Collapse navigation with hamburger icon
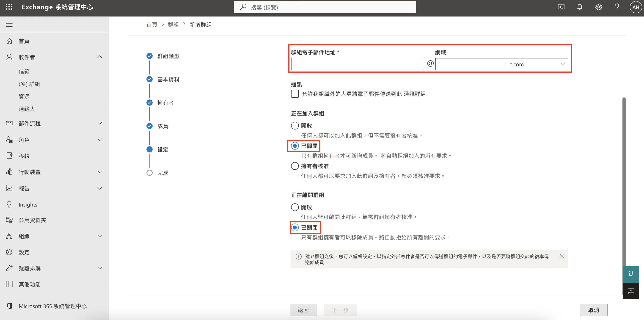Image resolution: width=644 pixels, height=320 pixels. point(9,25)
